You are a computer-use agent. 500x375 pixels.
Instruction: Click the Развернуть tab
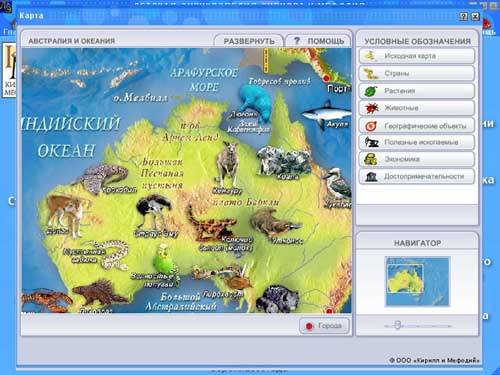[249, 41]
